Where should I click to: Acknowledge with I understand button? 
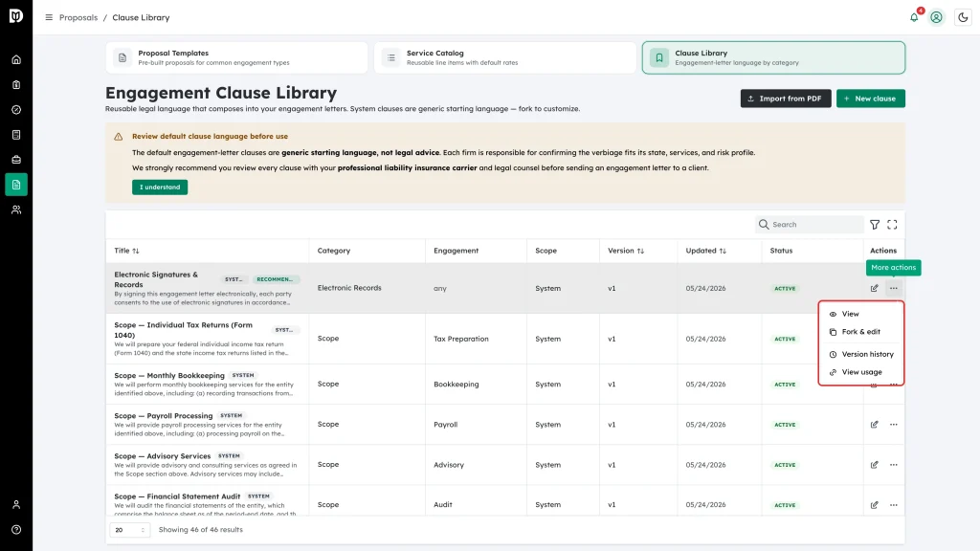pyautogui.click(x=160, y=187)
